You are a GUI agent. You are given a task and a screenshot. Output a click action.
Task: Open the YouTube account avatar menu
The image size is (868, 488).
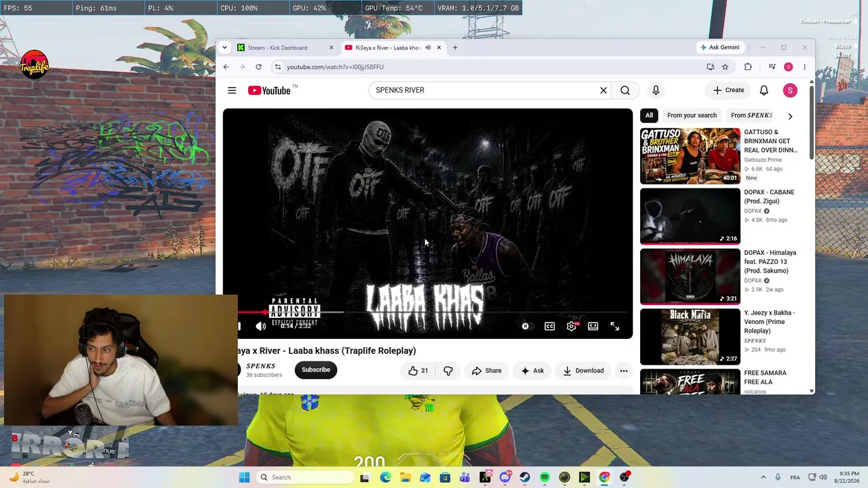(790, 90)
